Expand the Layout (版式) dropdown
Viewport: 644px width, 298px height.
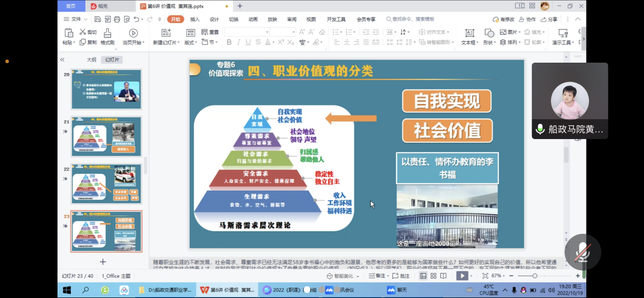tap(191, 43)
